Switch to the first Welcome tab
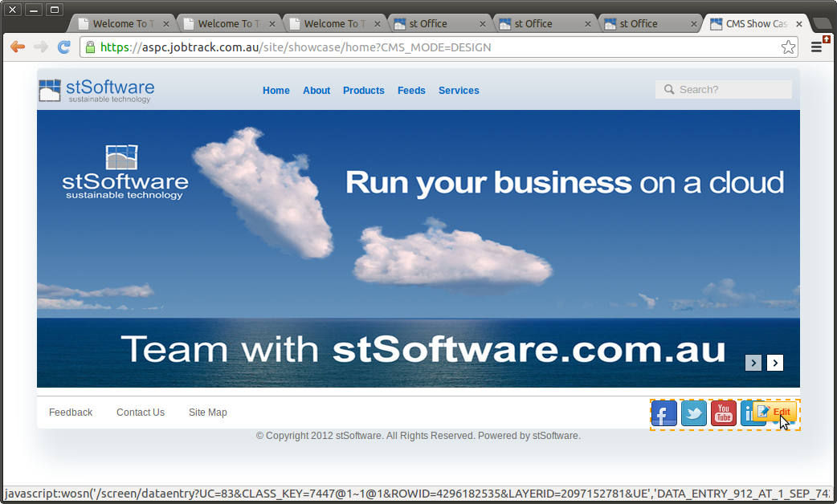 pos(123,24)
